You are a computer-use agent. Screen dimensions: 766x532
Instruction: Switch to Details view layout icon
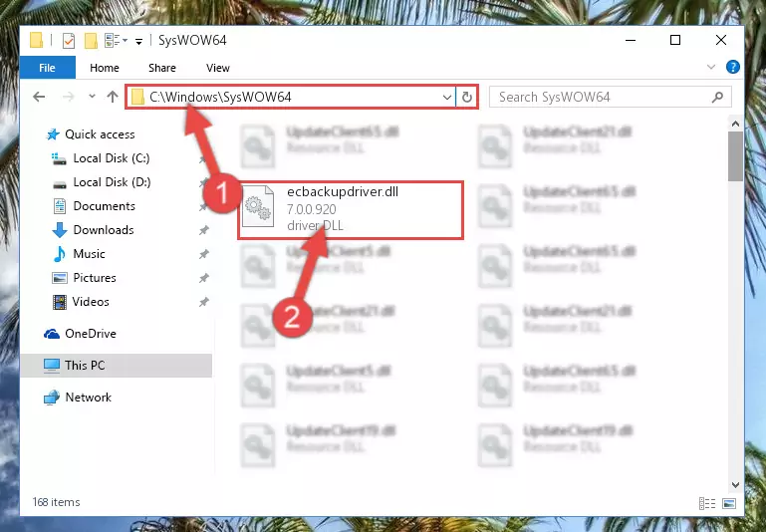[x=707, y=503]
